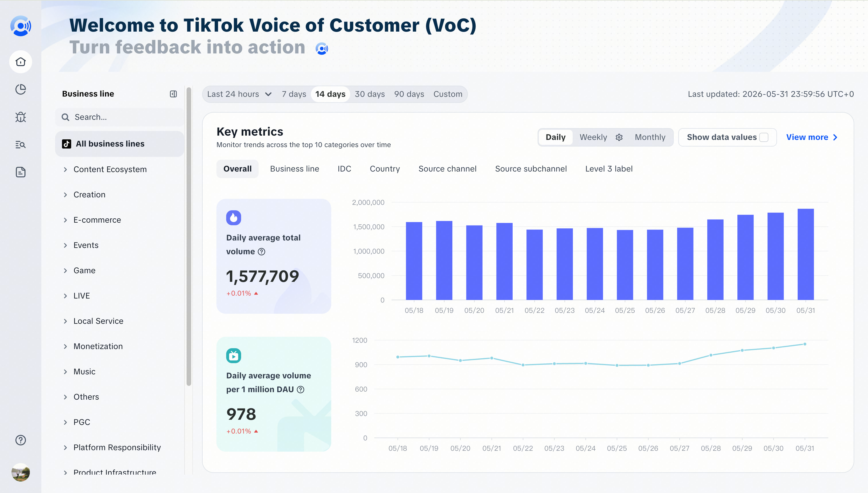Select the Overall tab
The image size is (868, 493).
tap(237, 169)
